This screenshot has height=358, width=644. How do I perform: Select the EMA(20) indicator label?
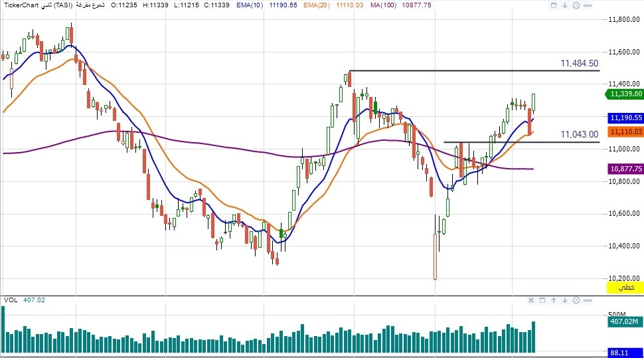coord(317,5)
